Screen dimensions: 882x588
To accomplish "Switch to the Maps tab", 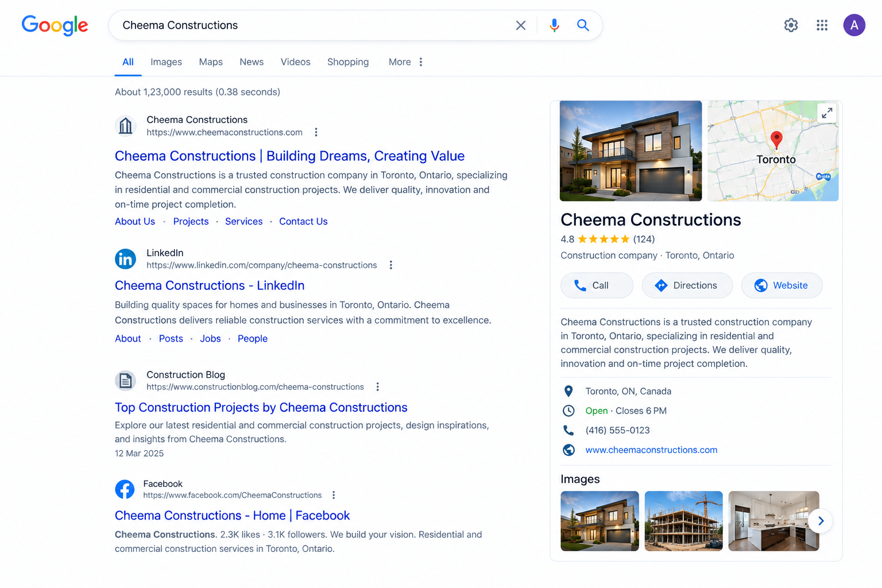I will (x=211, y=62).
